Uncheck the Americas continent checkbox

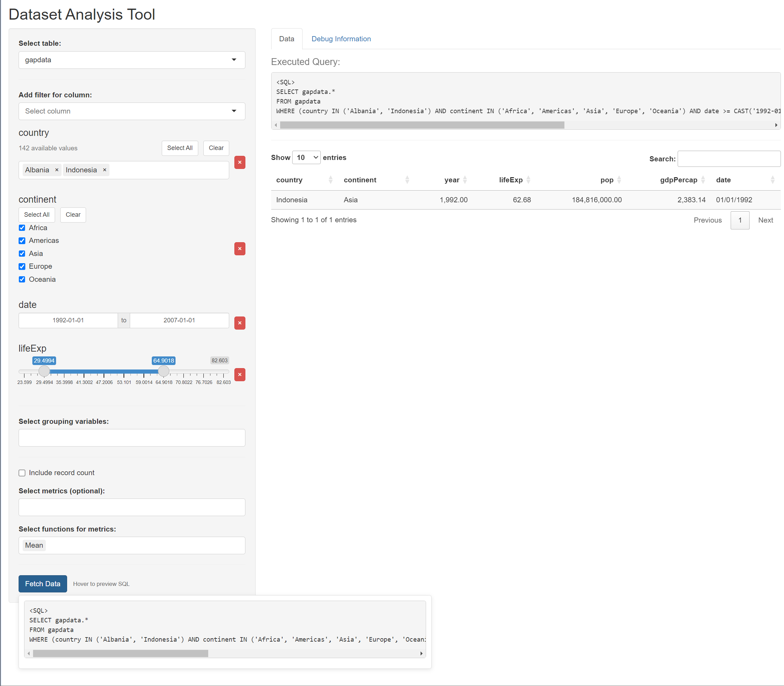[x=22, y=241]
